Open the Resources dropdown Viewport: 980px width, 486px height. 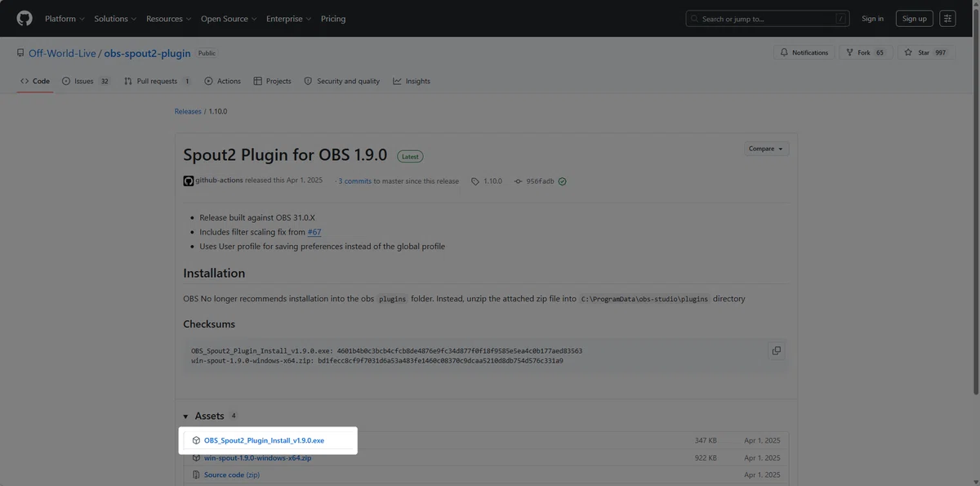(x=168, y=19)
